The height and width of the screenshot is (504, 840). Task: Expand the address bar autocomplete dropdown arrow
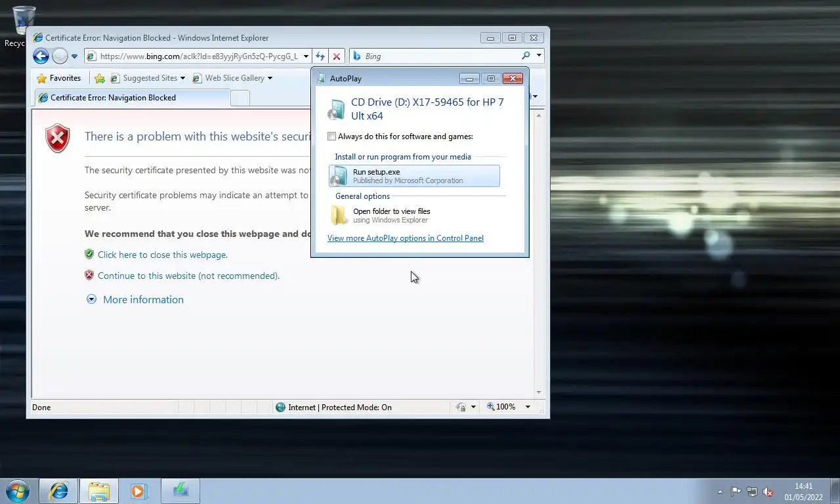click(x=306, y=56)
